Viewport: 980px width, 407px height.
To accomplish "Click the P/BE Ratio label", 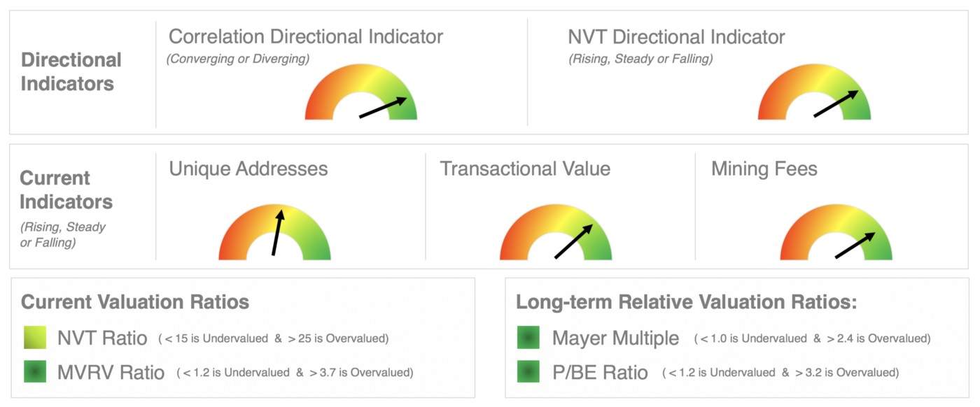I will click(600, 372).
